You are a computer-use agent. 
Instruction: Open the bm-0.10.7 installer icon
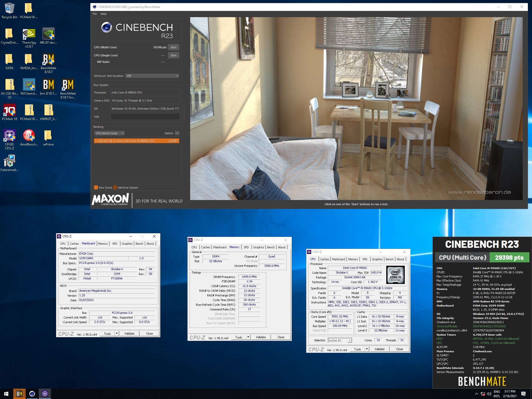48,87
